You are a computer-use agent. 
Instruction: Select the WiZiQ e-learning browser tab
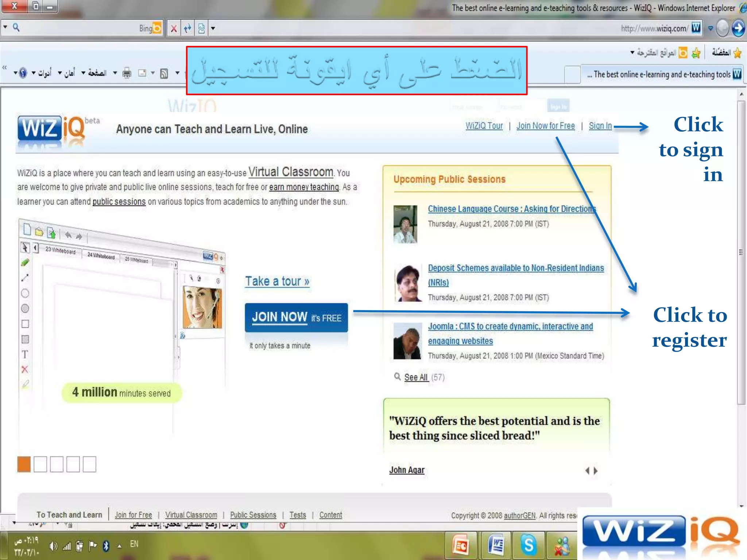663,74
